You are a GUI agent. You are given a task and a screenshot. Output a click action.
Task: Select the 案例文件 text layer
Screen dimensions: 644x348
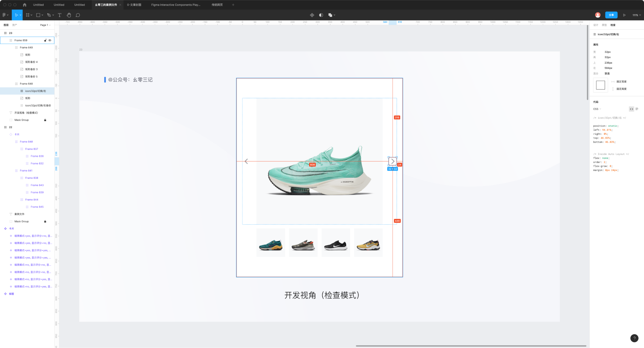pos(27,214)
